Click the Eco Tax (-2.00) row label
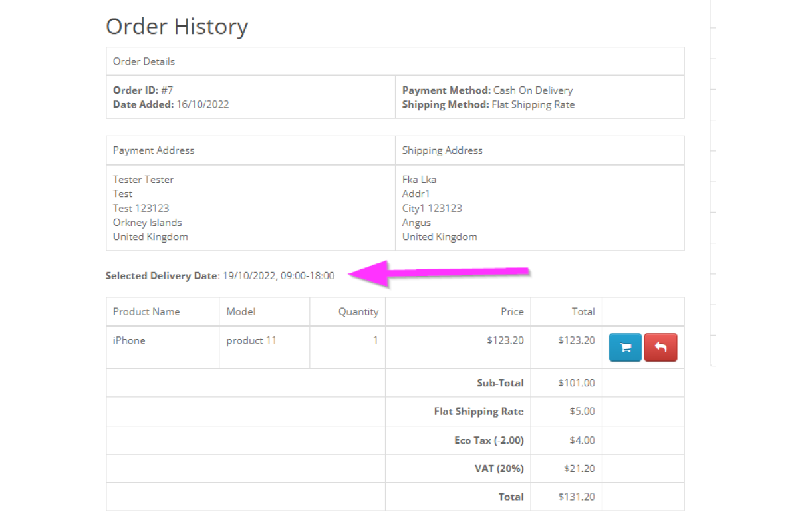The image size is (798, 532). 489,440
